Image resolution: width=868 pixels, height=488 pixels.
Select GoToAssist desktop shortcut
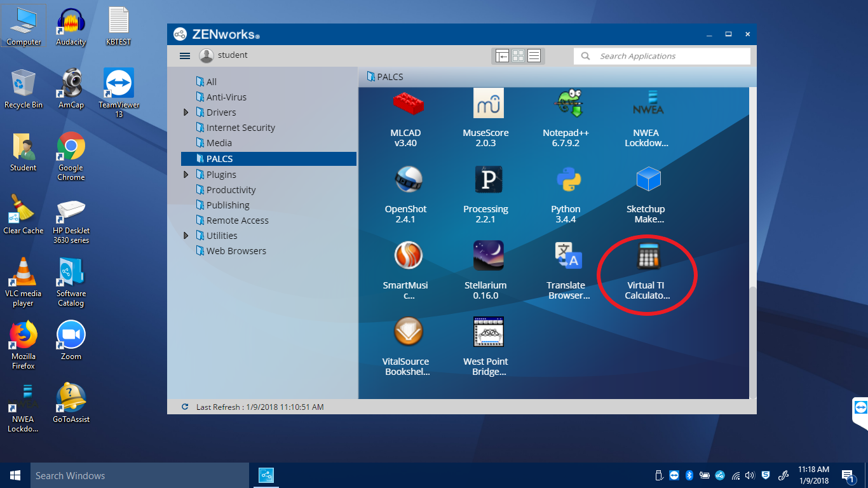click(71, 403)
